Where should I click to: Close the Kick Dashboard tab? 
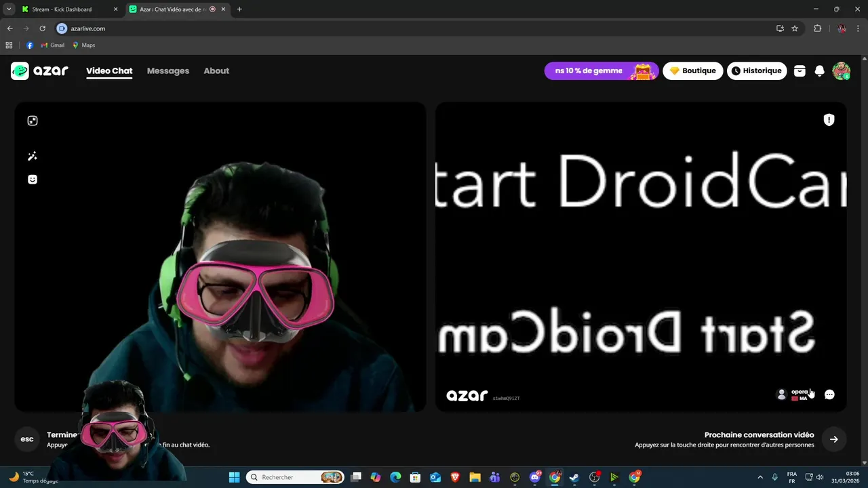(x=115, y=9)
